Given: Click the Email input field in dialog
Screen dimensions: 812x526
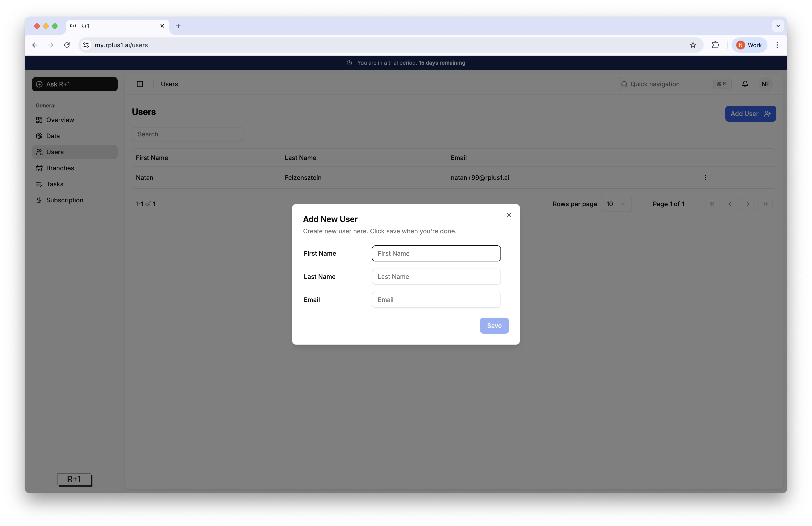Looking at the screenshot, I should click(436, 300).
